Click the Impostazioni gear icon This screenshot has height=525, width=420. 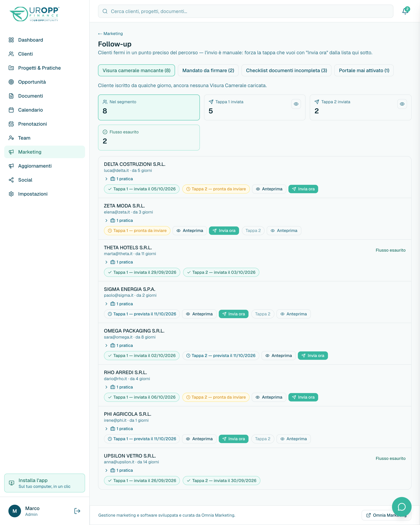[x=11, y=194]
